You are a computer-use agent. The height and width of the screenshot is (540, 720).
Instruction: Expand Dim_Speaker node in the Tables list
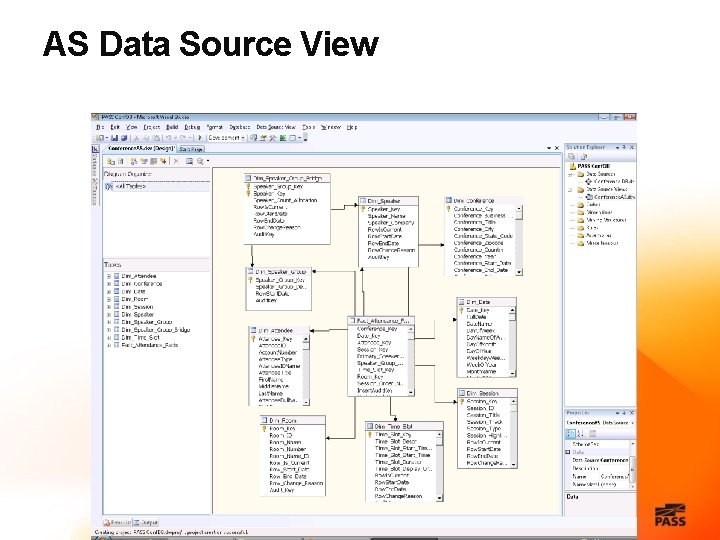109,315
